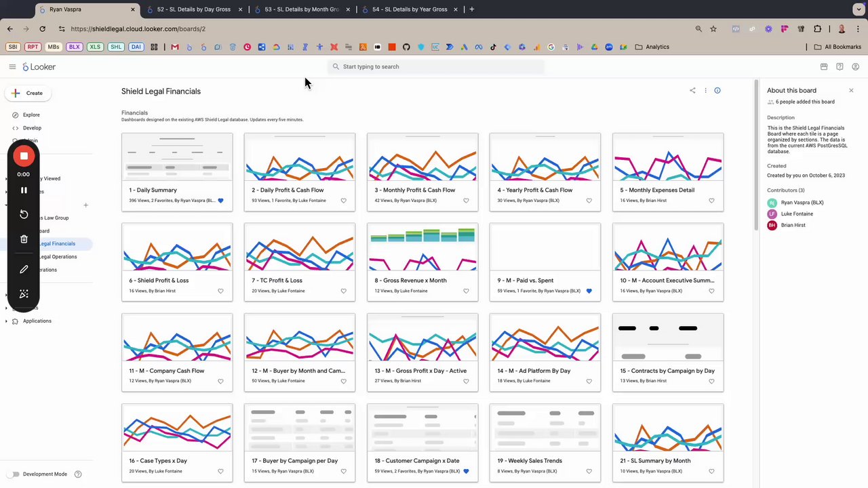Open the Looker main menu hamburger icon
Viewport: 868px width, 488px height.
(x=12, y=66)
